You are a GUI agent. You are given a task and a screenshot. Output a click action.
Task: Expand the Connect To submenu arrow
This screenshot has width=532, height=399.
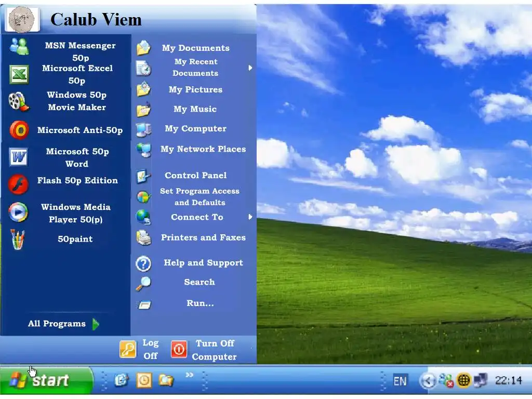250,217
